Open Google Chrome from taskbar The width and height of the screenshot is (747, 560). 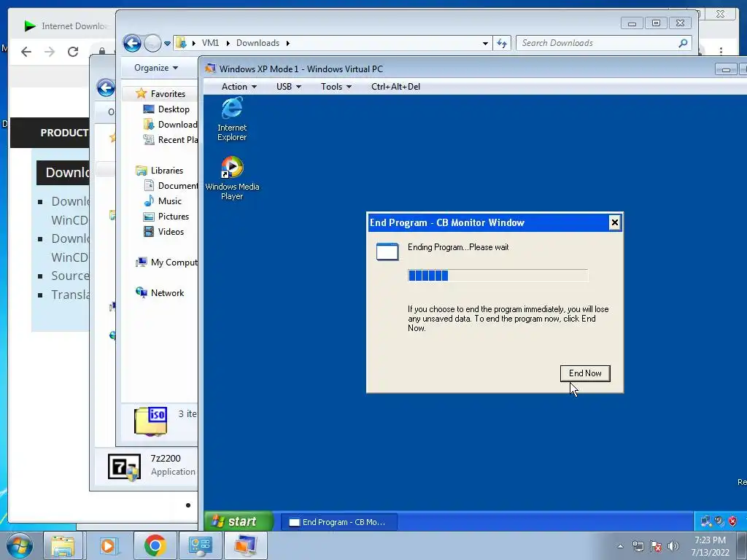pyautogui.click(x=155, y=545)
